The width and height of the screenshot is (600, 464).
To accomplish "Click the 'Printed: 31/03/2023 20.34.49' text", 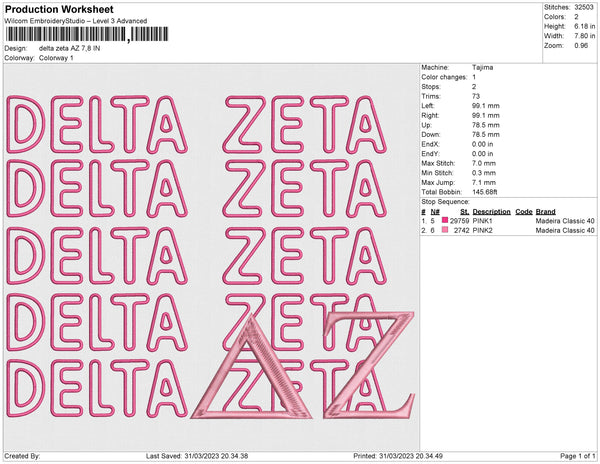I will coord(398,456).
